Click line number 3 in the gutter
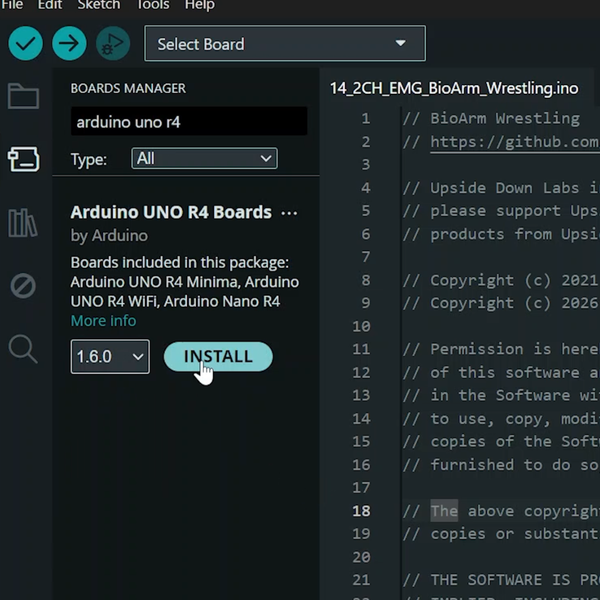Screen dimensions: 600x600 coord(366,165)
